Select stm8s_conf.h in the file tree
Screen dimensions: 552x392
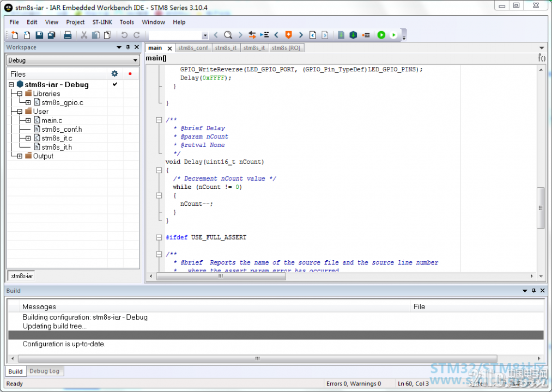(x=62, y=130)
